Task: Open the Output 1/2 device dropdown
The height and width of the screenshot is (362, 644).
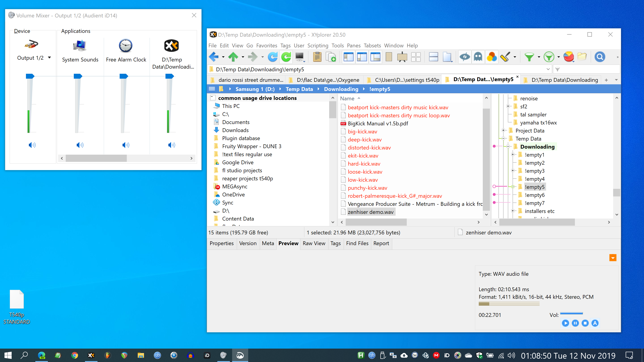Action: [x=49, y=57]
